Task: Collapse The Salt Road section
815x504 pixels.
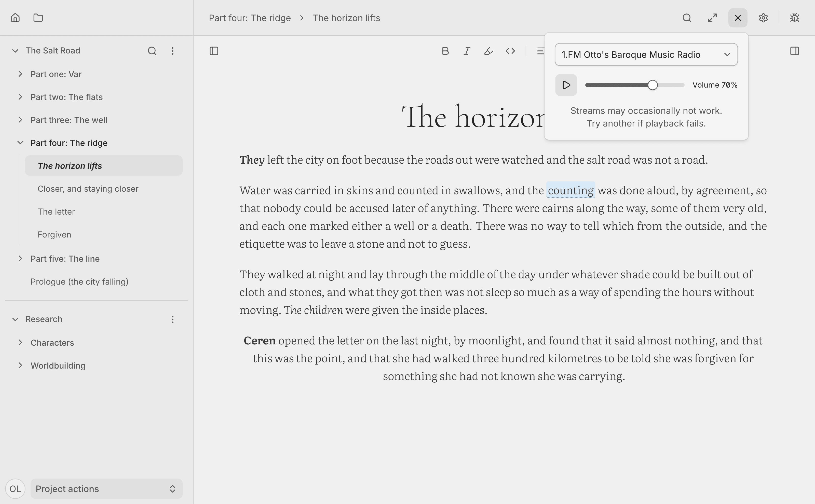Action: click(x=15, y=51)
